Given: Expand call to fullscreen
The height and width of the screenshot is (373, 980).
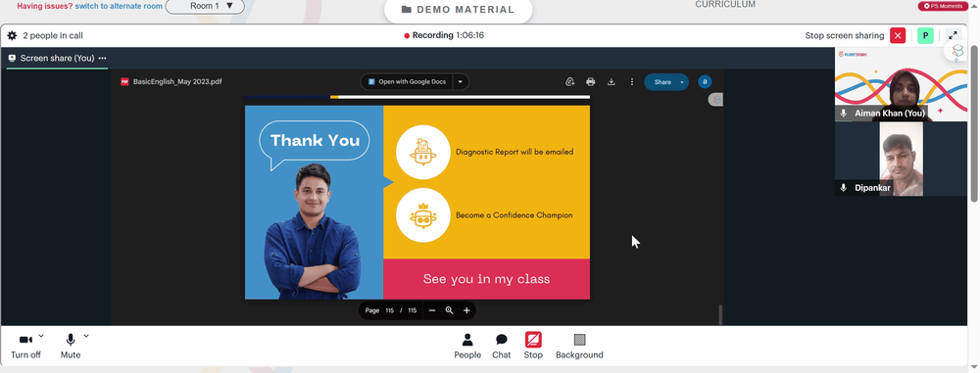Looking at the screenshot, I should (954, 35).
